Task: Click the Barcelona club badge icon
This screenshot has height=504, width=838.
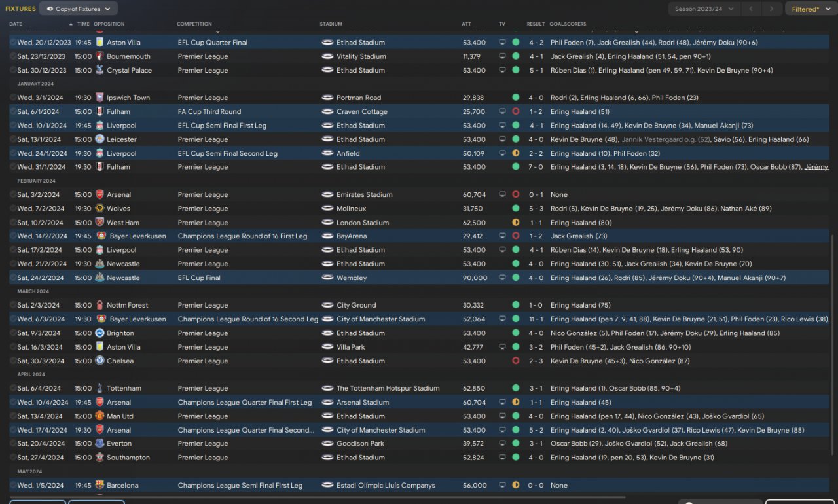Action: click(100, 486)
